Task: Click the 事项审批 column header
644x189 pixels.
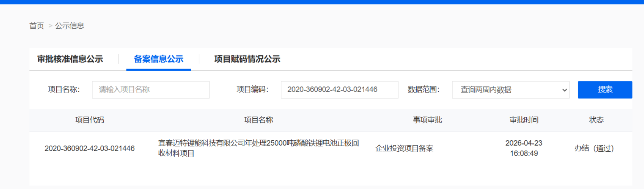Action: [427, 120]
